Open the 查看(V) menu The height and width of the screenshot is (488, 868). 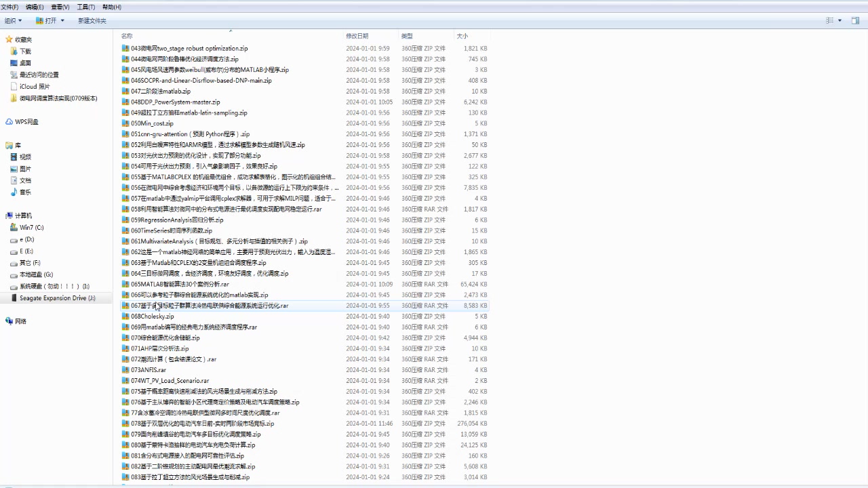coord(60,7)
